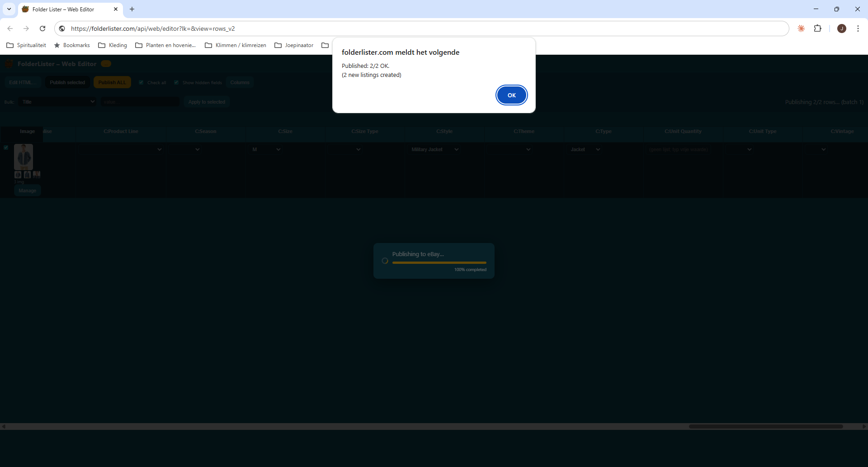Open the Spiritualiteit bookmarks folder
Viewport: 868px width, 467px height.
click(26, 45)
